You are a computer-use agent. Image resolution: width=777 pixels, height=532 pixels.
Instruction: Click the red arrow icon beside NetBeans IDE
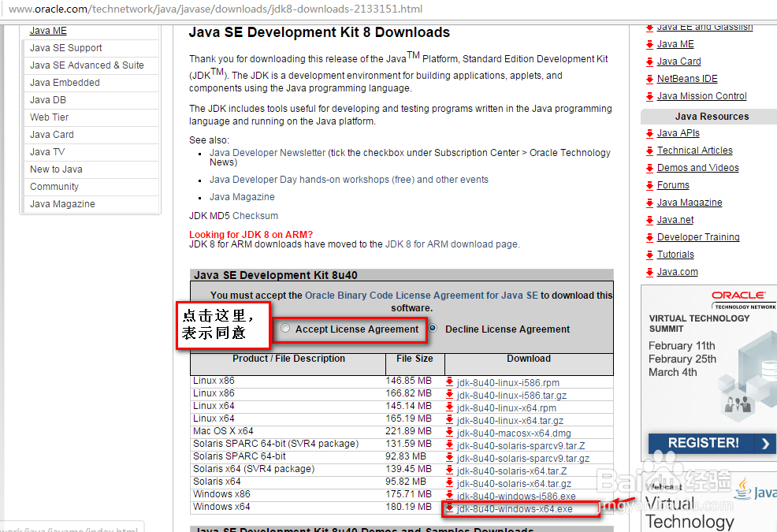coord(649,80)
